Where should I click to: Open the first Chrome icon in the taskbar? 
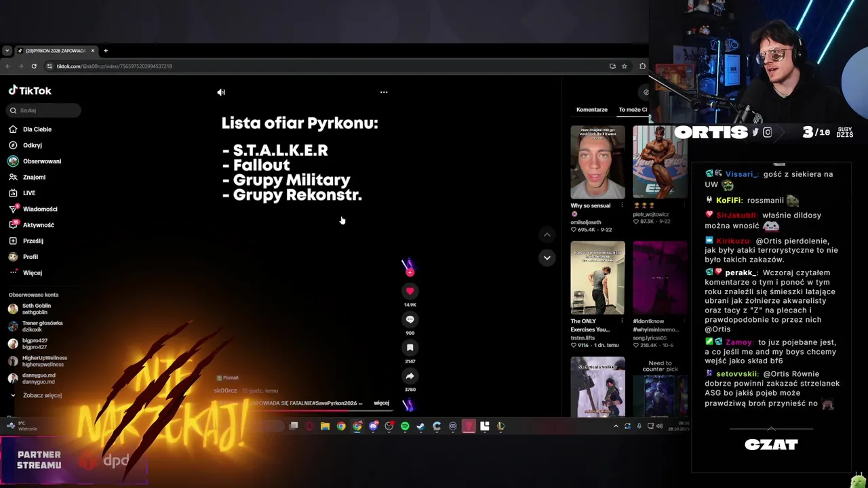pyautogui.click(x=341, y=426)
